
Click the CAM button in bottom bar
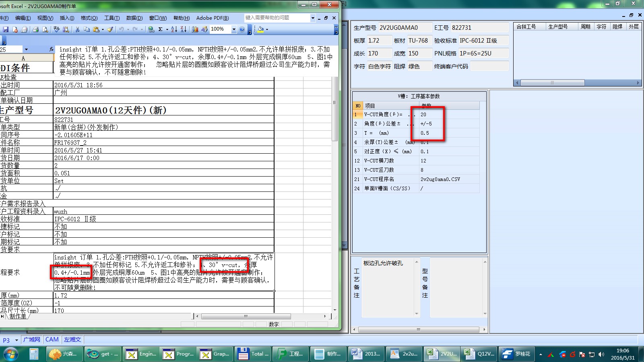coord(52,340)
